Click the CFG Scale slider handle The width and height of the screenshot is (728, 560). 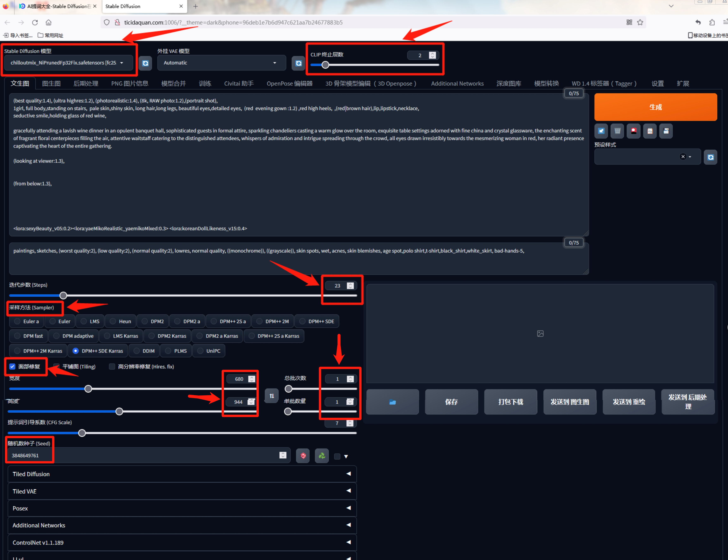82,433
